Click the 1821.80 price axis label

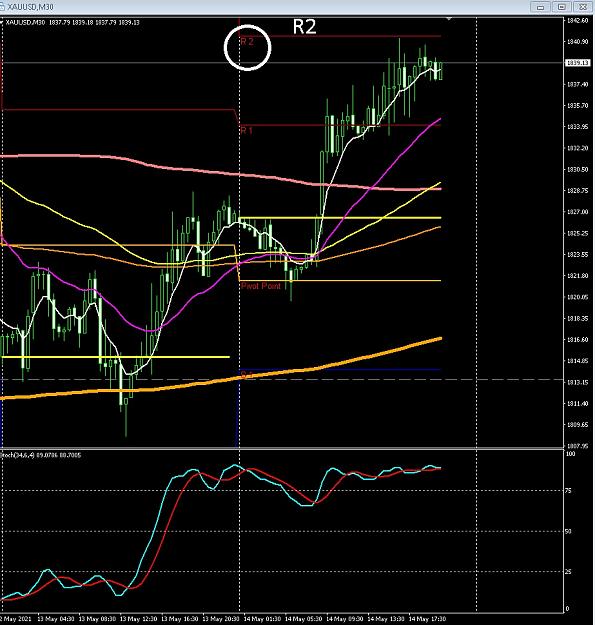577,275
